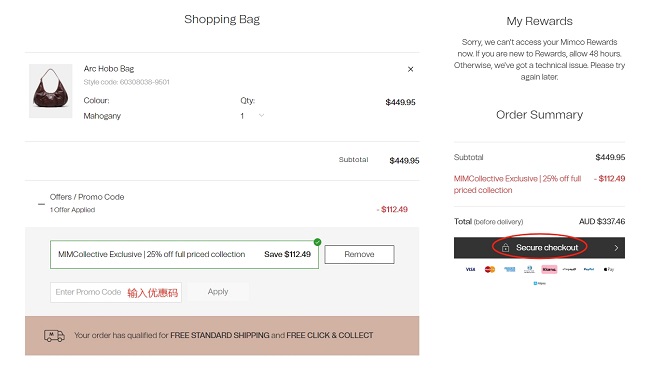Open the Arc Hobo Bag product title link

(109, 69)
